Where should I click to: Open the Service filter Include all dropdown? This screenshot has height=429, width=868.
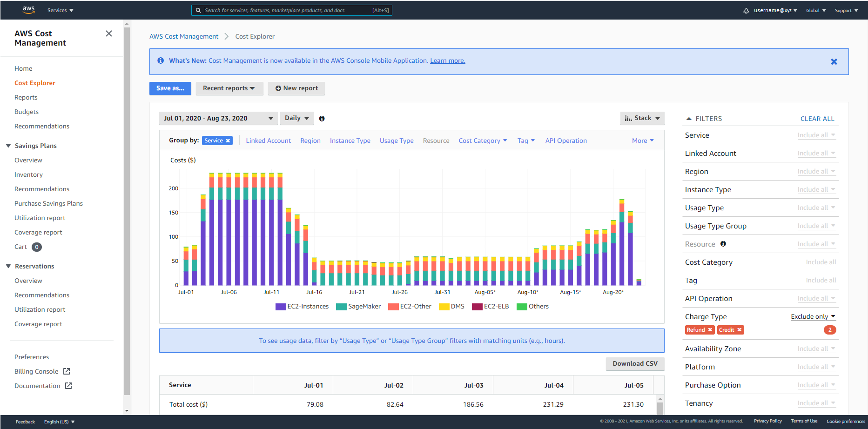click(816, 135)
